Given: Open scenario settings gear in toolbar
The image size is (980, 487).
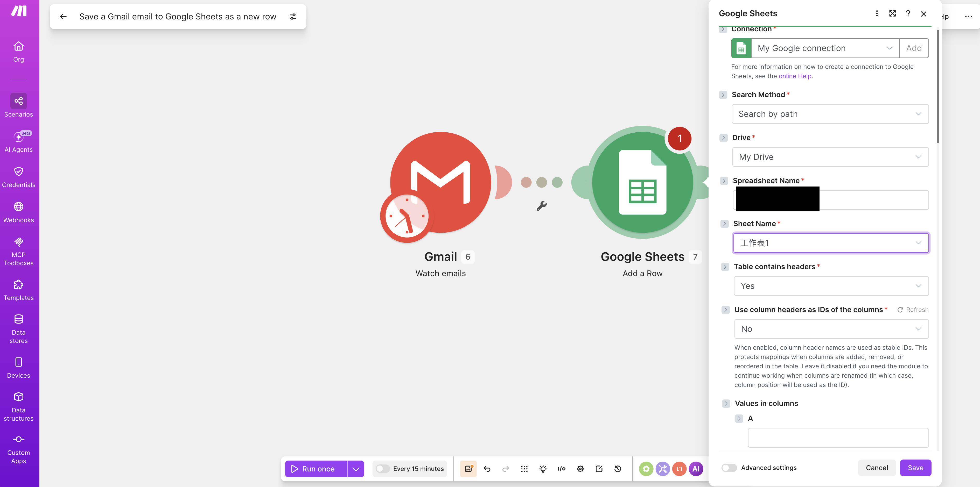Looking at the screenshot, I should tap(580, 469).
